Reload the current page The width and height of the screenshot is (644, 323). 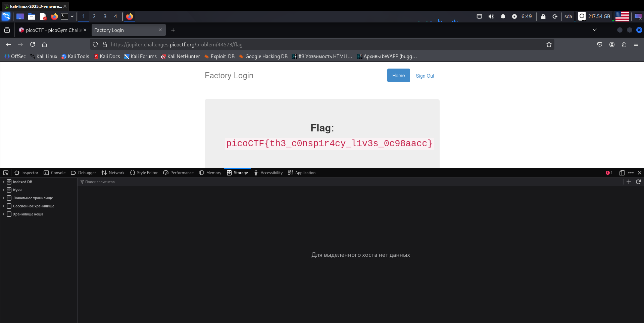[x=33, y=44]
